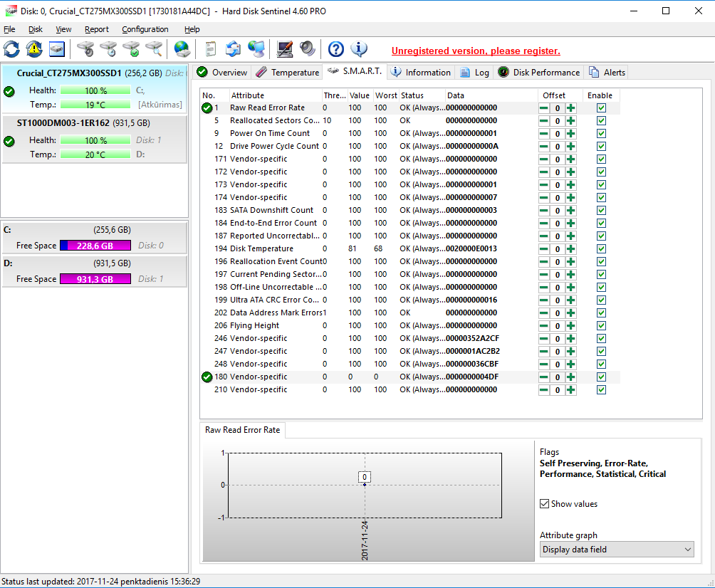Viewport: 715px width, 588px height.
Task: Decrease offset for SATA Downshift Count
Action: click(543, 211)
